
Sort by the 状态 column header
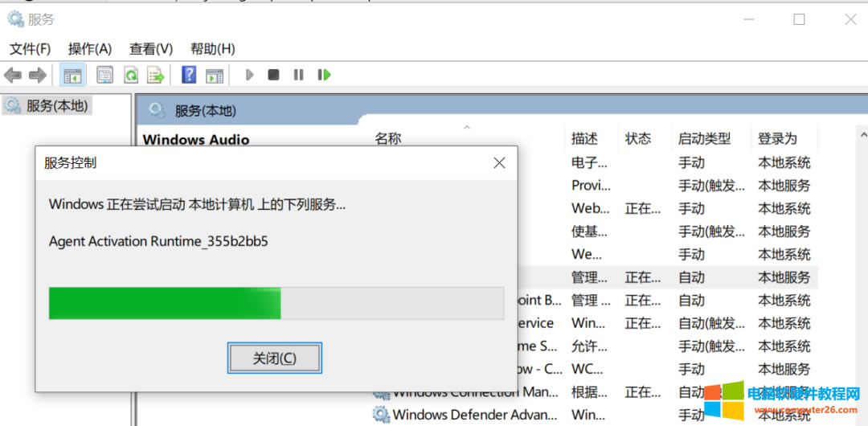(637, 138)
